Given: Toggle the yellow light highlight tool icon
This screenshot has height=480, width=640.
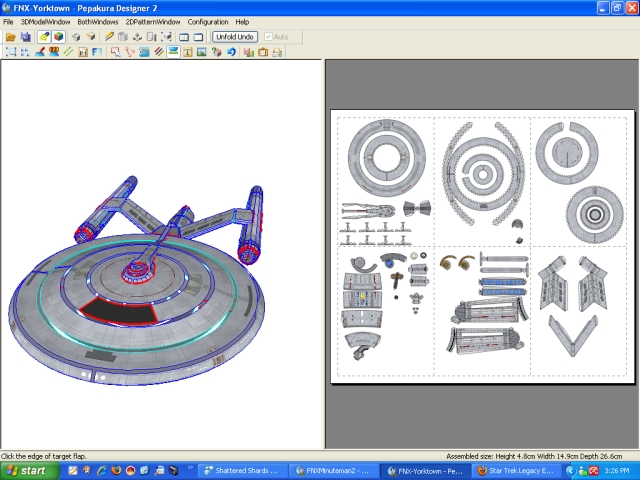Looking at the screenshot, I should (44, 37).
